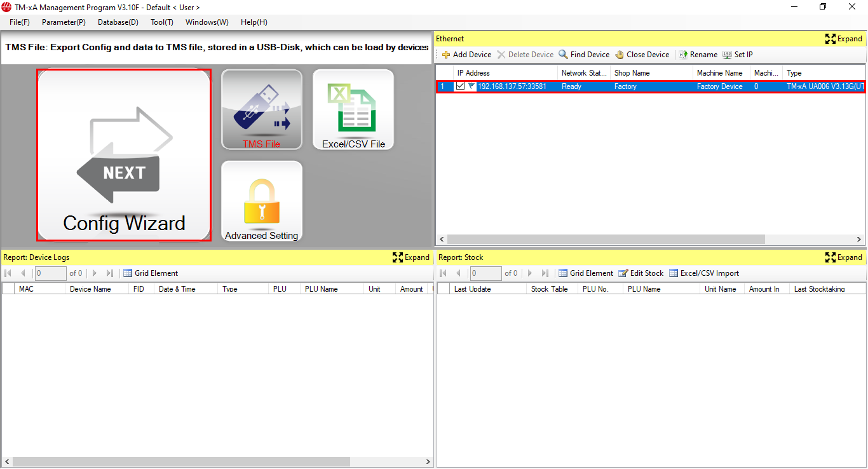Click the Device Logs scrollbar right arrow

click(428, 462)
